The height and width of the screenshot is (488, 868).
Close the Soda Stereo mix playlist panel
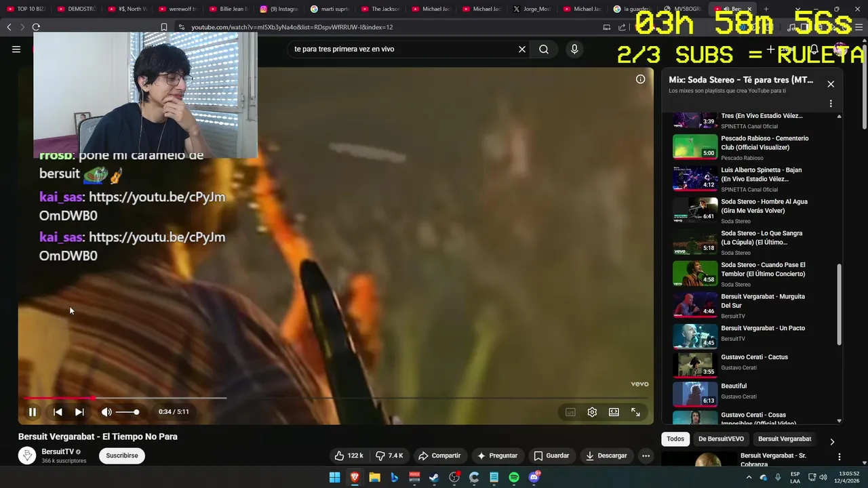coord(831,84)
